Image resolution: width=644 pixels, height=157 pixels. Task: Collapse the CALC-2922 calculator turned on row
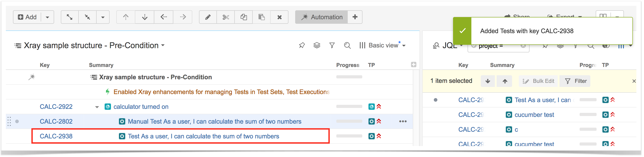tap(97, 107)
